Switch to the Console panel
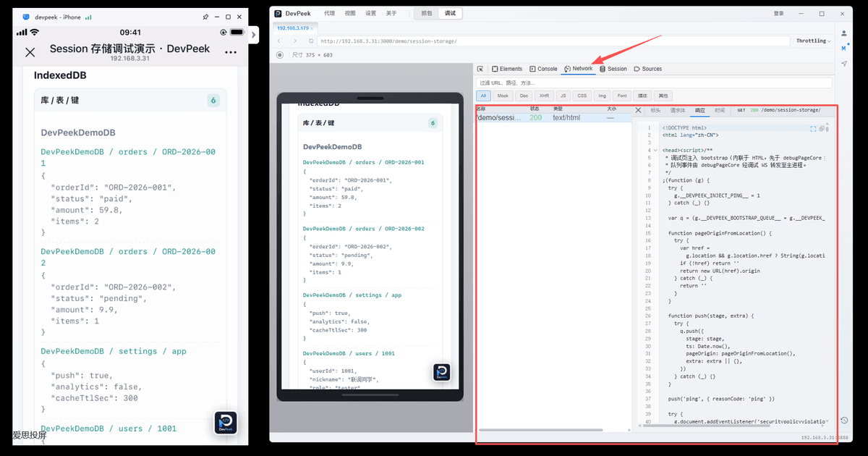Viewport: 868px width, 456px height. 543,69
